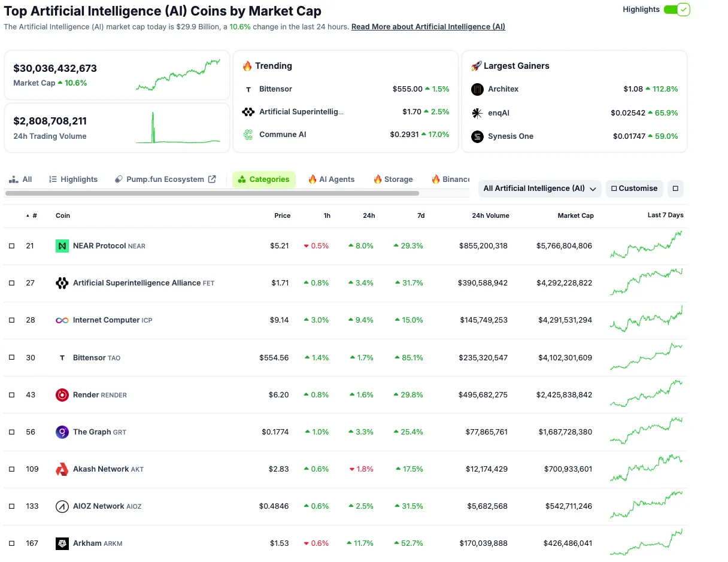Click the NEAR Protocol coin logo
Image resolution: width=728 pixels, height=562 pixels.
click(x=63, y=245)
